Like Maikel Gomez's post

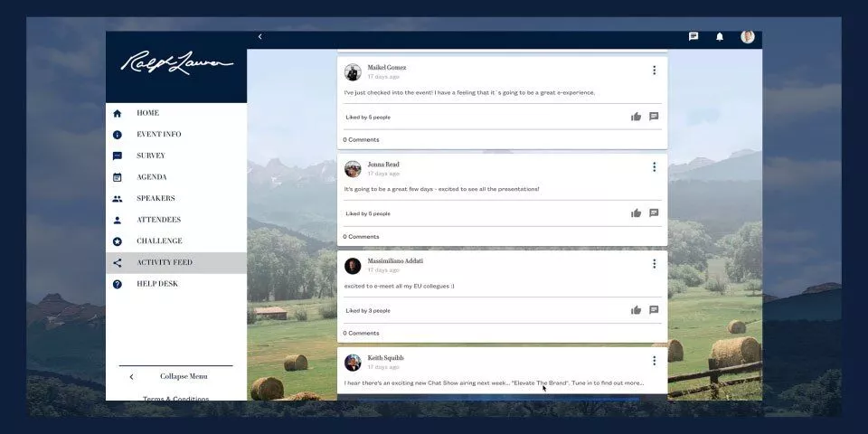pos(636,117)
